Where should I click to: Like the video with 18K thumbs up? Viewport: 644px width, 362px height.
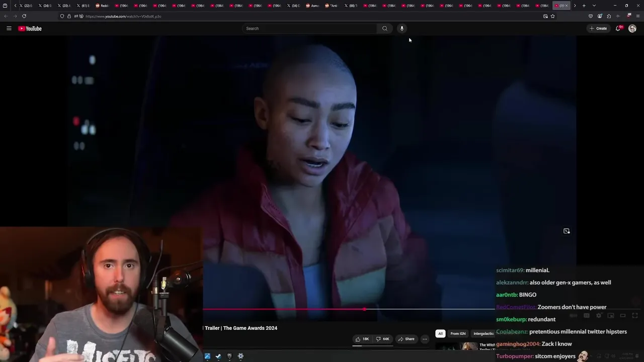coord(362,339)
